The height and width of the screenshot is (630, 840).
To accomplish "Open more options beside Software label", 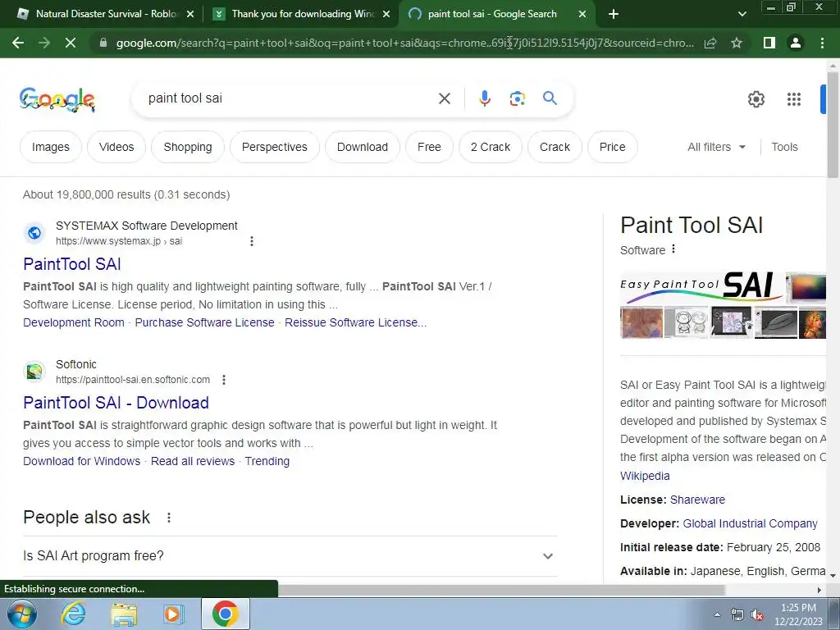I will pyautogui.click(x=673, y=249).
